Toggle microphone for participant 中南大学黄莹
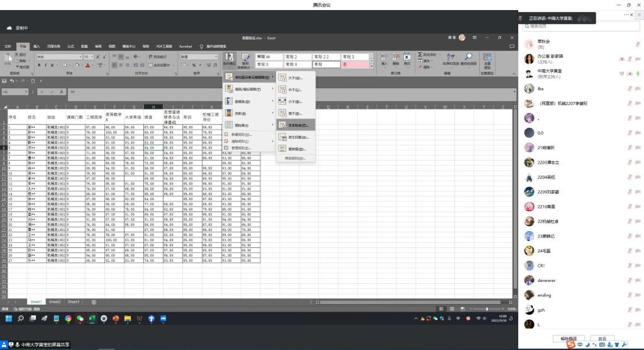The width and height of the screenshot is (644, 350). (x=638, y=74)
